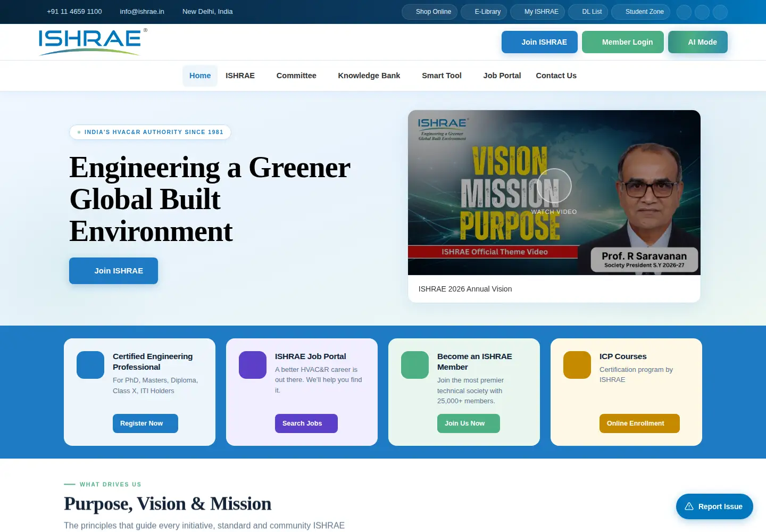Click the Become an ISHRAE Member heading
Screen dimensions: 766x532
474,362
